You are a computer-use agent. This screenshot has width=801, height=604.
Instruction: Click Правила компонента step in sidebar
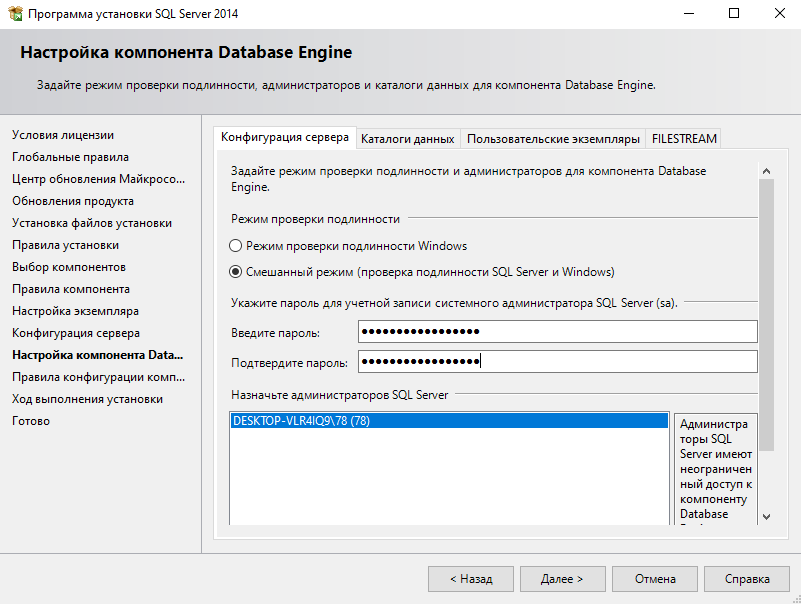click(71, 289)
